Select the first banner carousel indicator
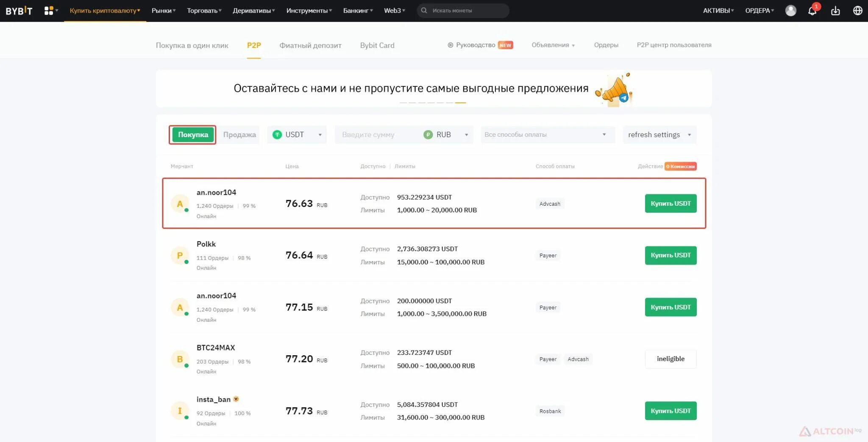 tap(403, 103)
